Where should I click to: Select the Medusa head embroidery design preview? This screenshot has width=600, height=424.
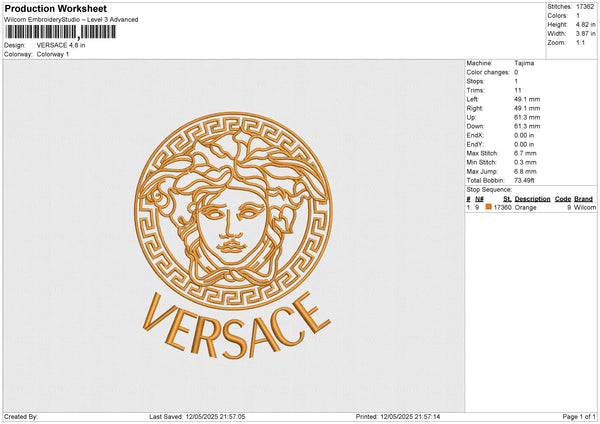click(233, 210)
